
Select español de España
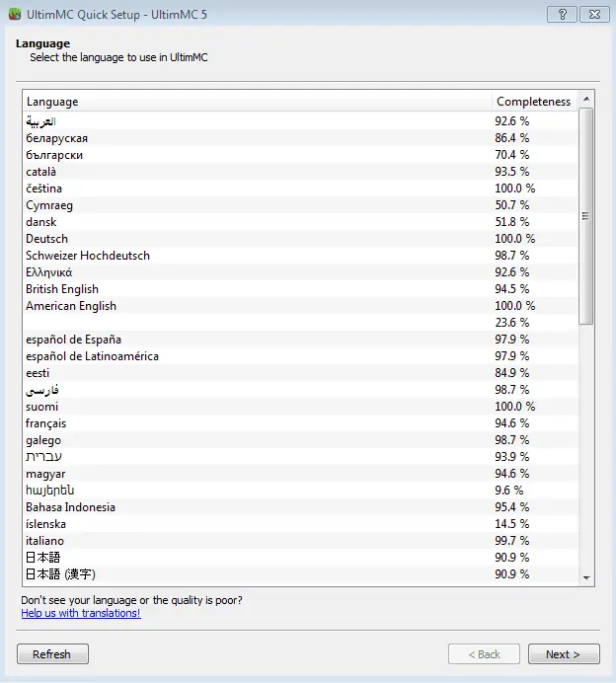point(74,340)
